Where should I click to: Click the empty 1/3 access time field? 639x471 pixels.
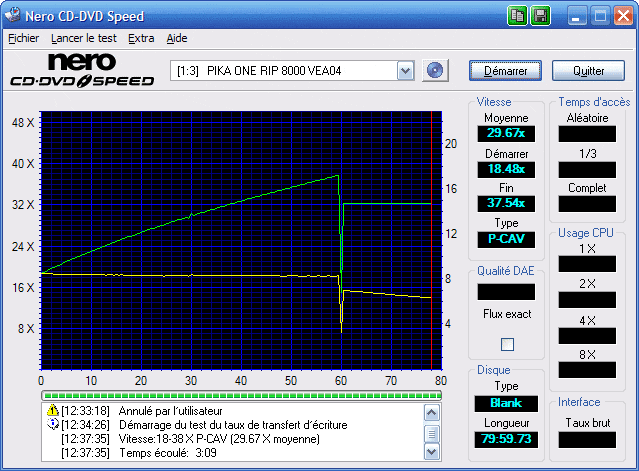tap(587, 170)
